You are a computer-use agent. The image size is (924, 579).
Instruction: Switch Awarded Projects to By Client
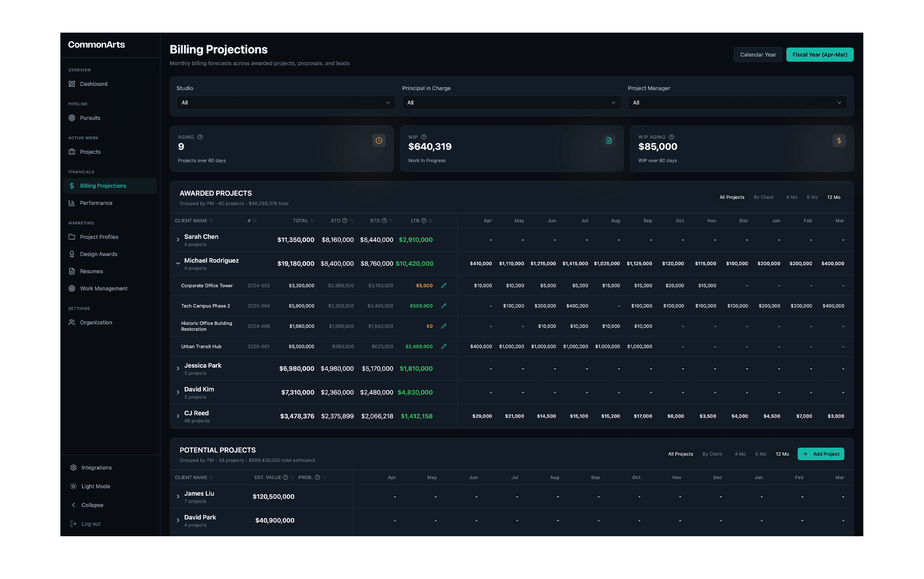tap(763, 197)
